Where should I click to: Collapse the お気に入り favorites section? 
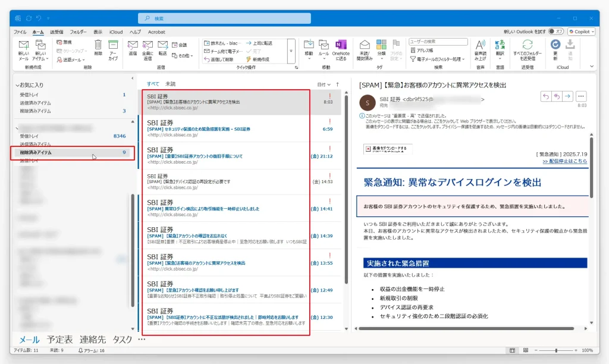click(17, 85)
